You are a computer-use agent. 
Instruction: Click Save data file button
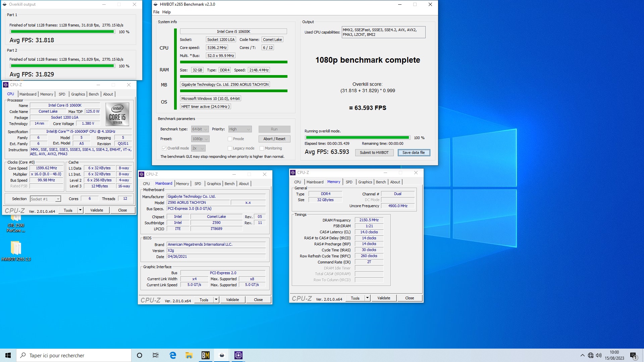[414, 153]
